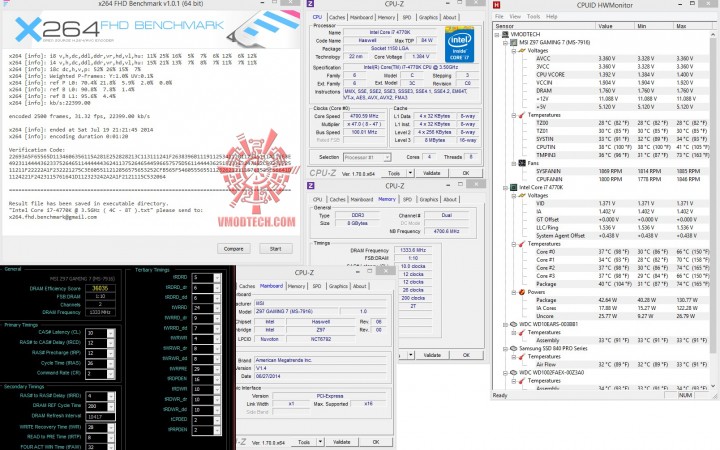This screenshot has width=720, height=450.
Task: Click OK in the top CPU-Z window
Action: click(x=466, y=173)
